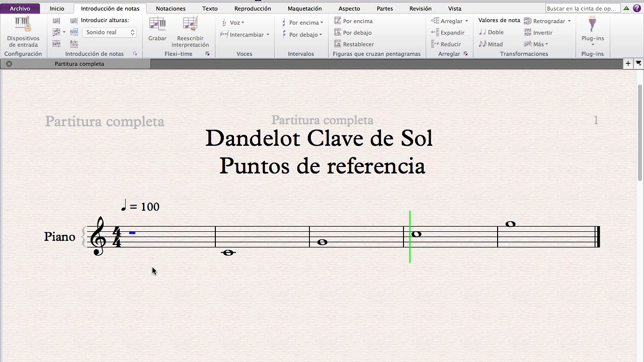The height and width of the screenshot is (362, 644).
Task: Launch Flexi-time options dialog launcher
Action: (x=207, y=54)
